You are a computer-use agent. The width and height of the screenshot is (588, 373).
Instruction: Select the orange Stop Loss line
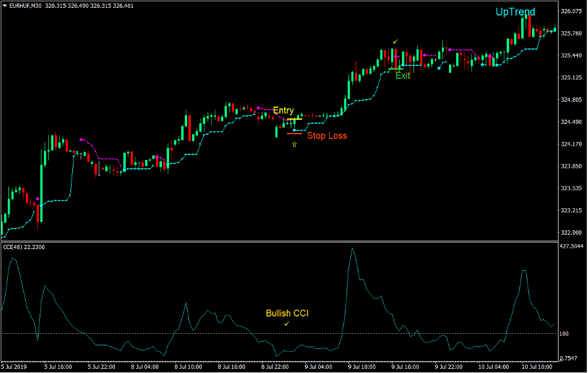[x=294, y=134]
